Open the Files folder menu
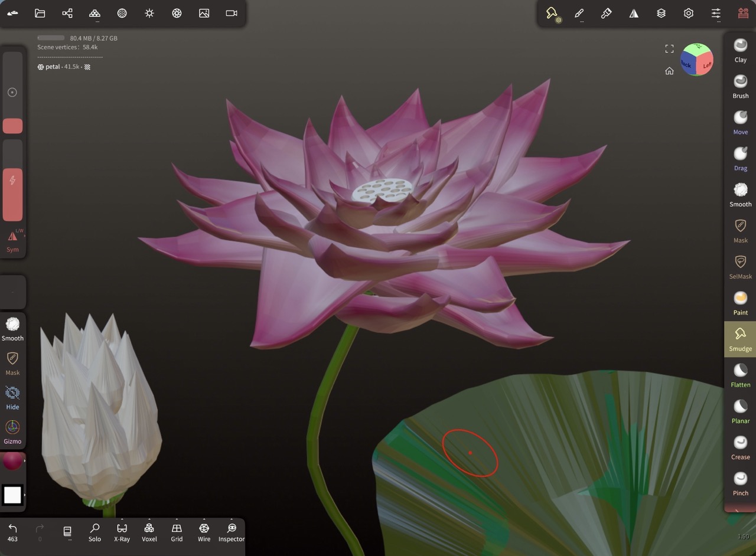This screenshot has height=556, width=756. pos(40,13)
